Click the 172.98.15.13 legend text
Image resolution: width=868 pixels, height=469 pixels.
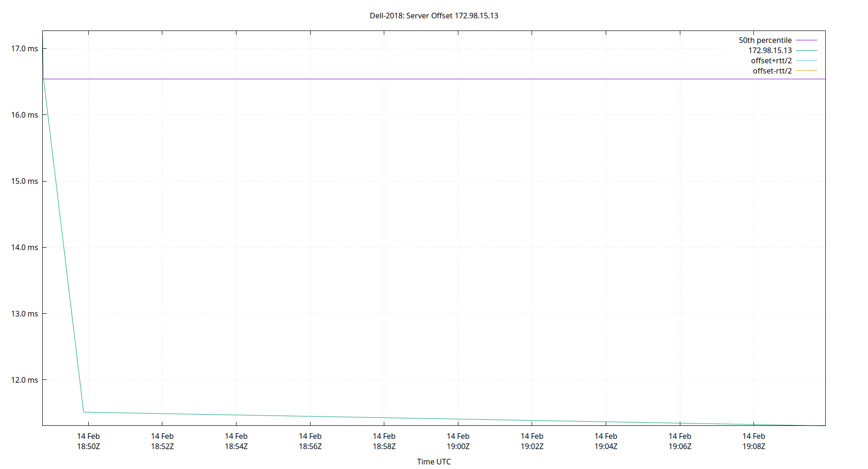click(769, 50)
